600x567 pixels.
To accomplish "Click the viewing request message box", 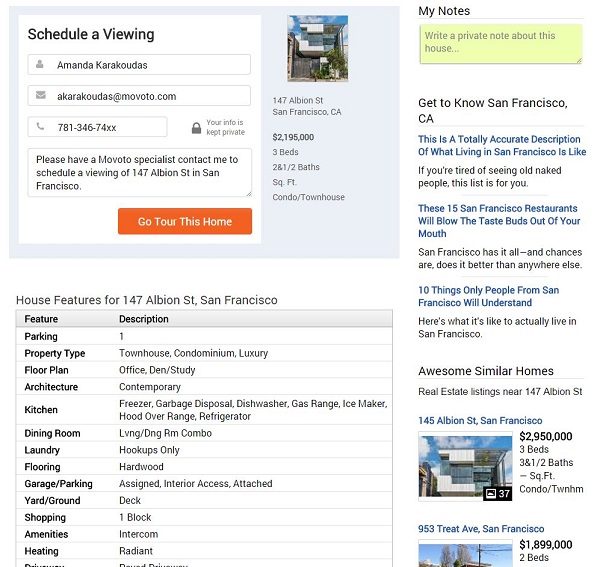I will [x=140, y=173].
